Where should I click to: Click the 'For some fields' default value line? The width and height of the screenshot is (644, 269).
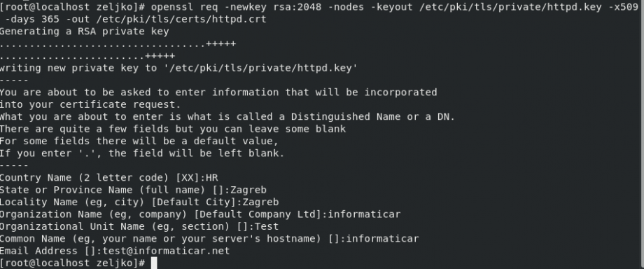[x=139, y=141]
